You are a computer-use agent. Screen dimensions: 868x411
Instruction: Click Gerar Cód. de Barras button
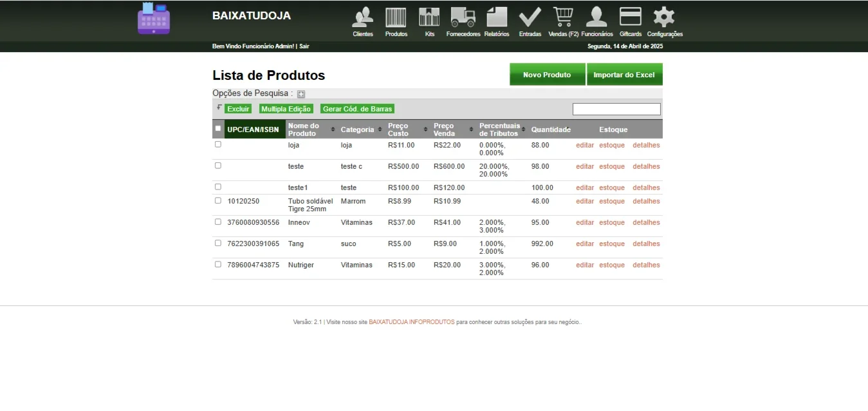pyautogui.click(x=358, y=109)
